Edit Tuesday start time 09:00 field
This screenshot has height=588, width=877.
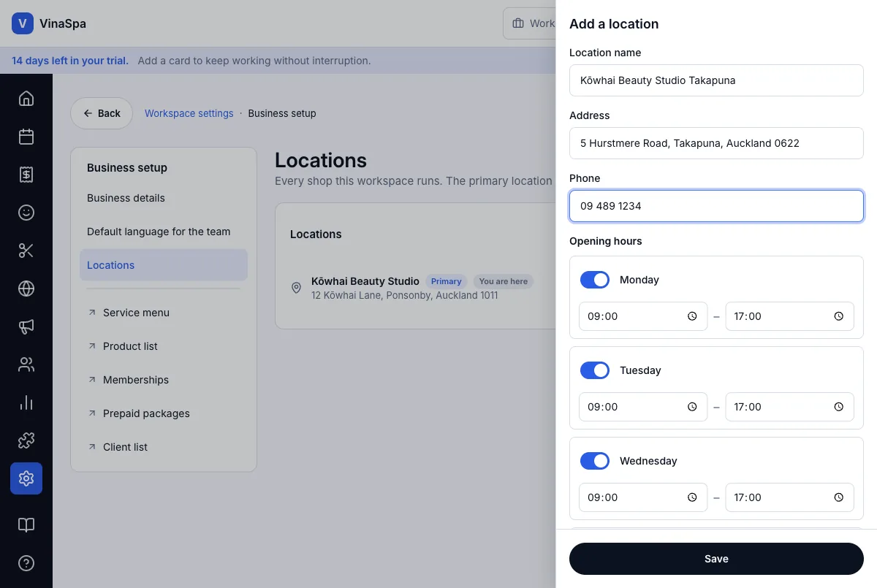pyautogui.click(x=643, y=407)
